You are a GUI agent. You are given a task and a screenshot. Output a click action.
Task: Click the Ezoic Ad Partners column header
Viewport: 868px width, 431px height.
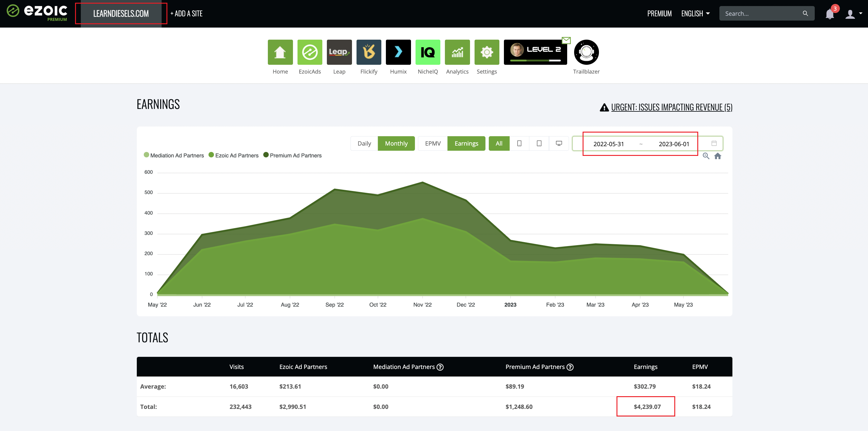(303, 367)
